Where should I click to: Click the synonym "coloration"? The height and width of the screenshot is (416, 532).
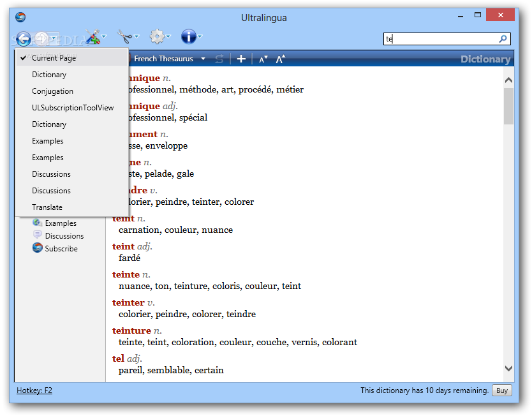193,342
